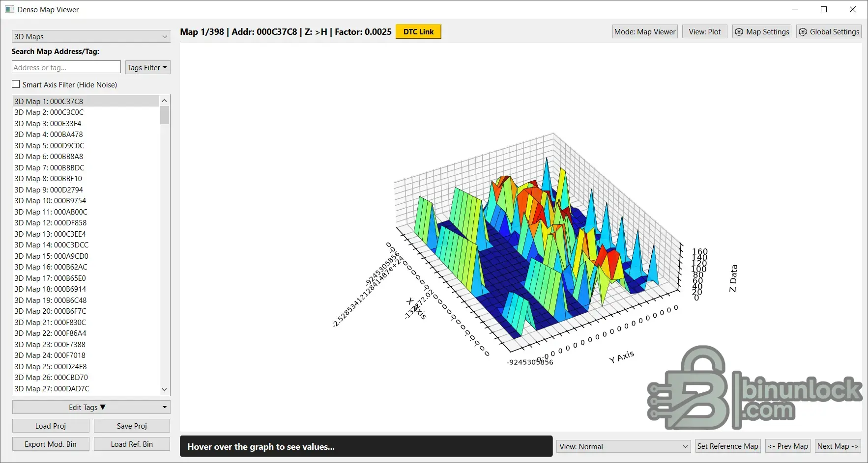
Task: Select 3D Map 23: 000F7388
Action: click(x=86, y=344)
